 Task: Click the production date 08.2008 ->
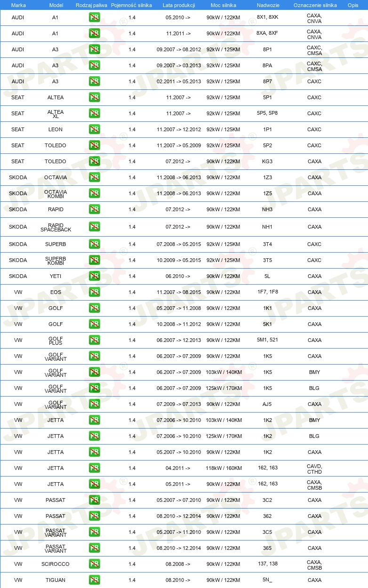pos(178,564)
